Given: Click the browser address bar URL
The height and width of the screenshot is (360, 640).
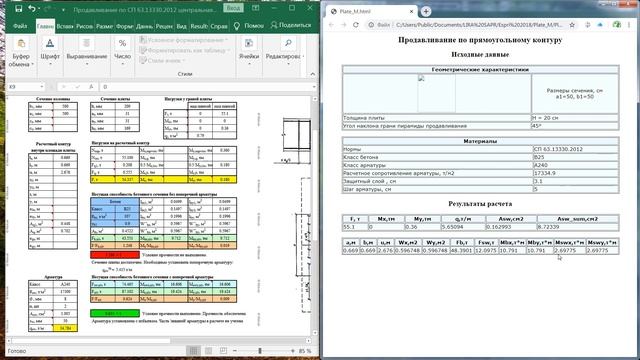Looking at the screenshot, I should coord(479,25).
